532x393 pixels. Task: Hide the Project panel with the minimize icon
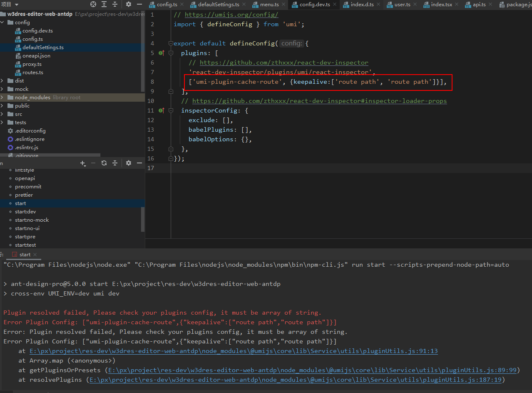pyautogui.click(x=140, y=5)
